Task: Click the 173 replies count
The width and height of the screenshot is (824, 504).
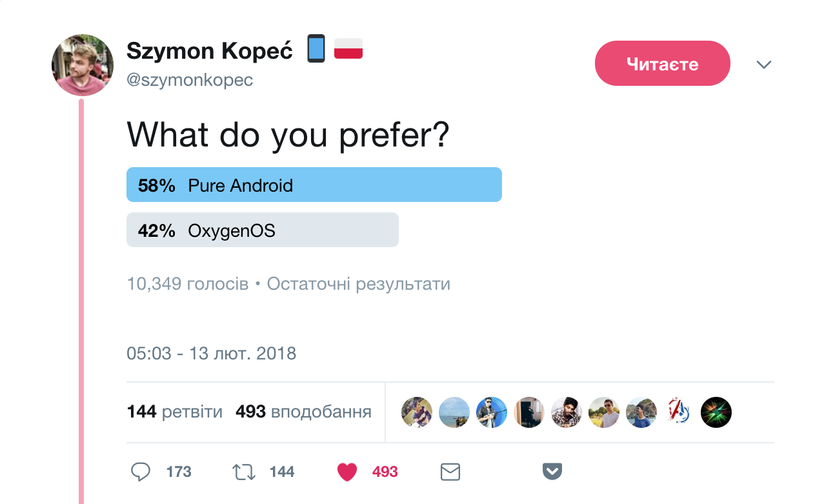Action: tap(179, 472)
